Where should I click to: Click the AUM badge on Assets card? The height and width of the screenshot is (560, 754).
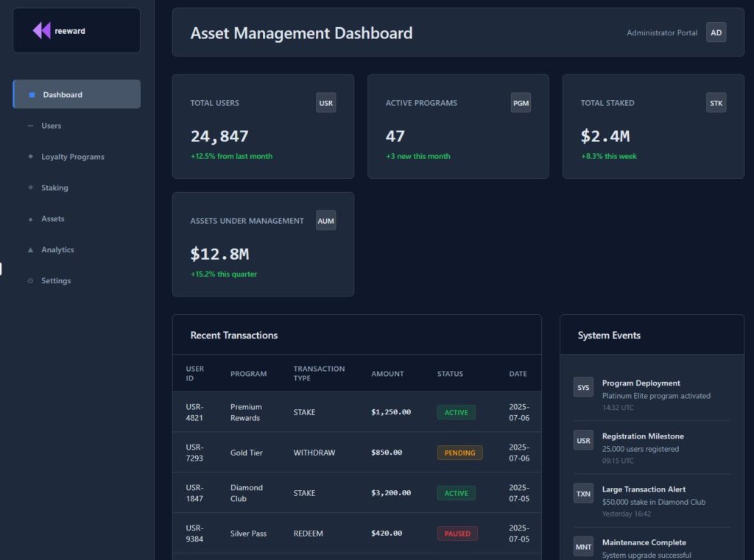point(325,221)
